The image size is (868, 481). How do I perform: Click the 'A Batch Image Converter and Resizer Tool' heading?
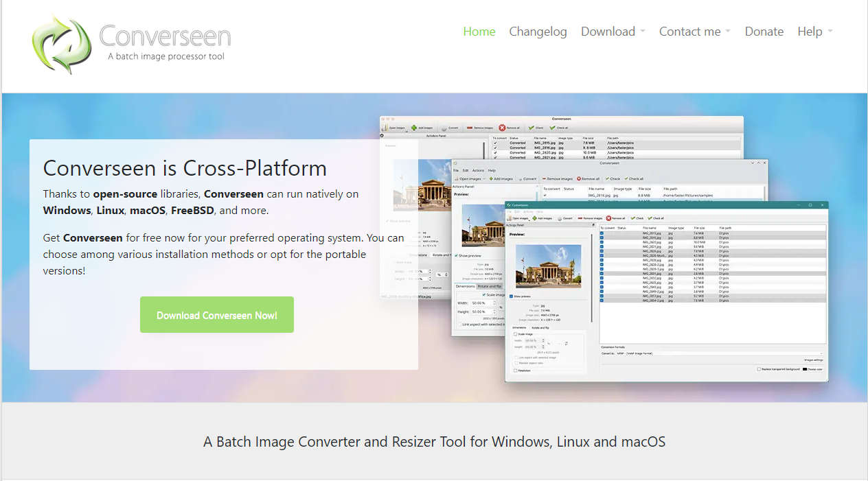(x=434, y=441)
